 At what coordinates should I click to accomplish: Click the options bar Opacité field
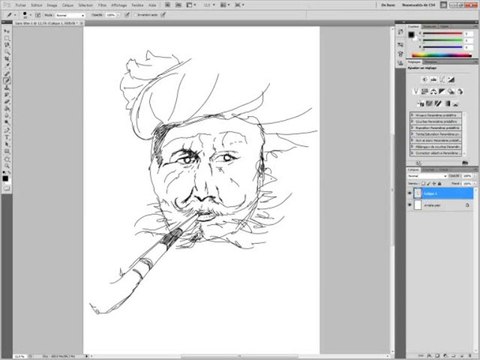coord(111,15)
